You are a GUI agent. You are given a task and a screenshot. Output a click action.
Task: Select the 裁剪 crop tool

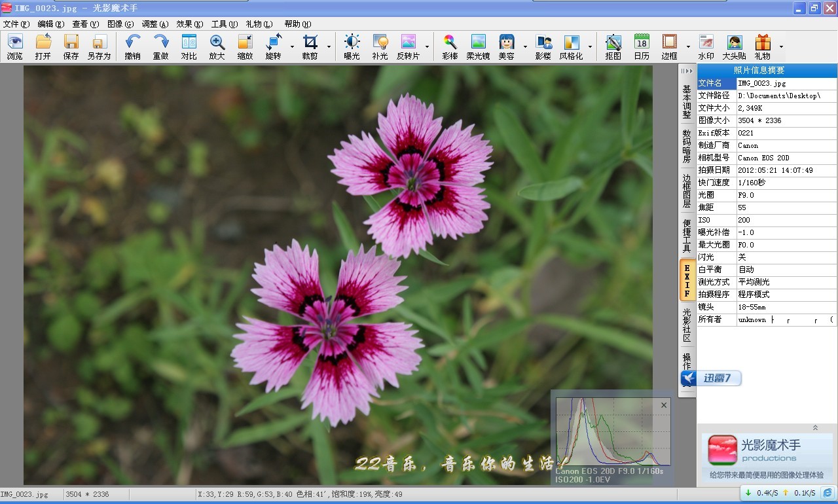(310, 47)
